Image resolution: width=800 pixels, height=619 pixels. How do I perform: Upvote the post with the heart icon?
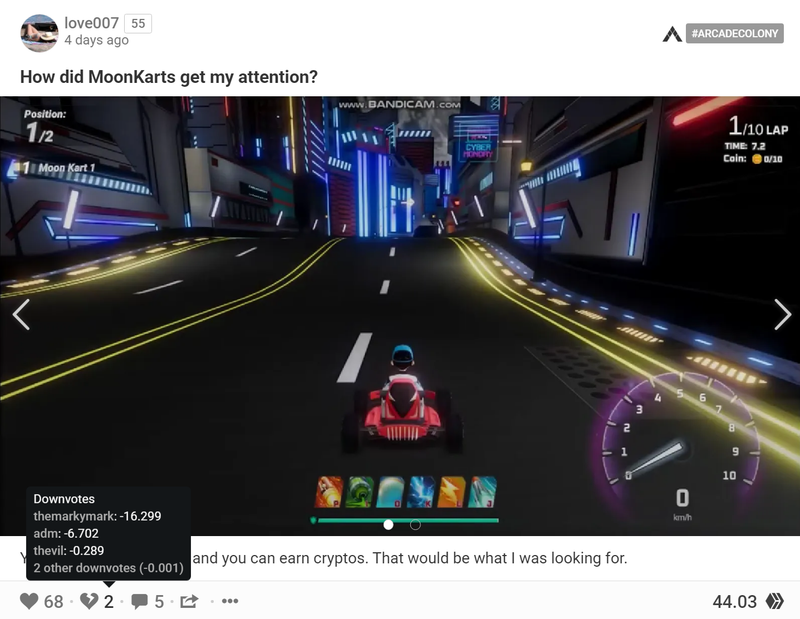click(x=29, y=601)
